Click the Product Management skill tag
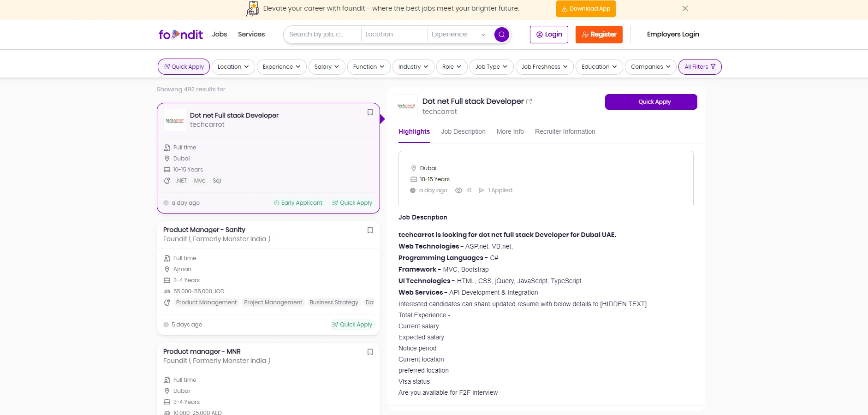This screenshot has width=868, height=415. [x=206, y=302]
